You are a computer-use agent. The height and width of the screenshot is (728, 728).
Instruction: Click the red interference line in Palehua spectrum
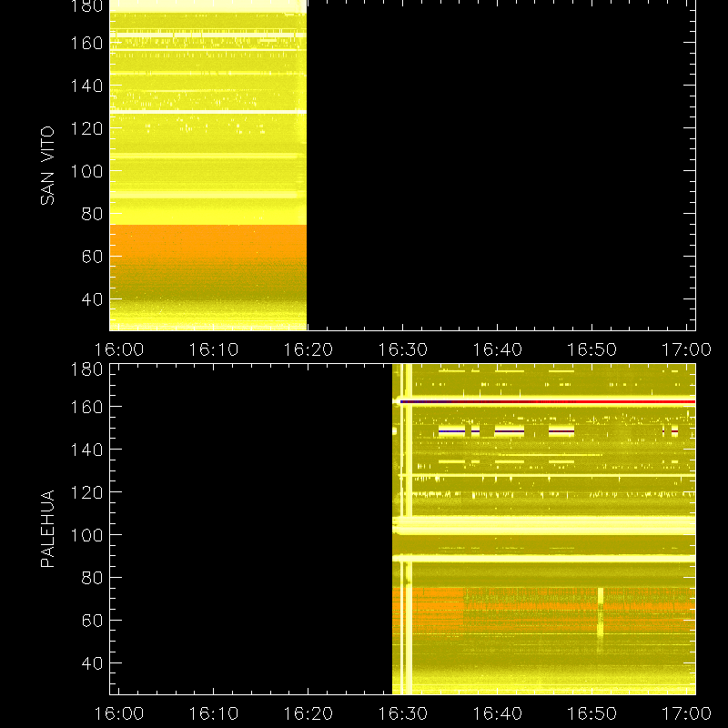tap(548, 401)
